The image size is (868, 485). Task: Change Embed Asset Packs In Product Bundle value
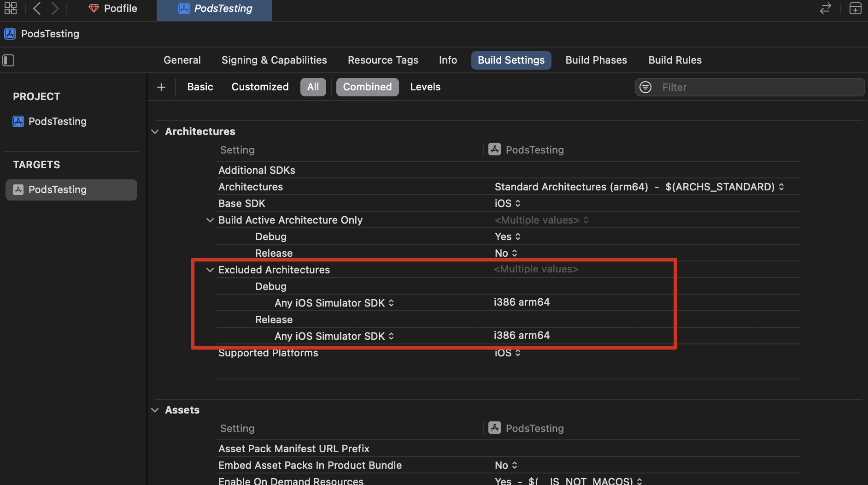pos(506,465)
